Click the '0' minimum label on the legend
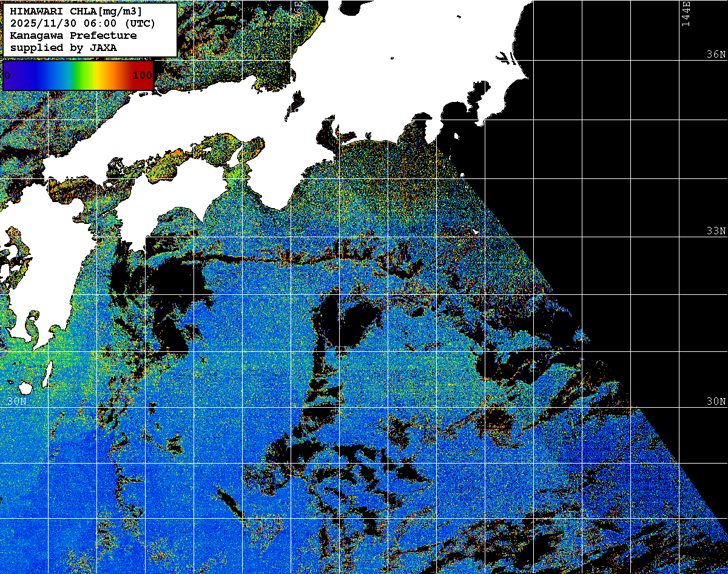The width and height of the screenshot is (728, 574). 7,75
